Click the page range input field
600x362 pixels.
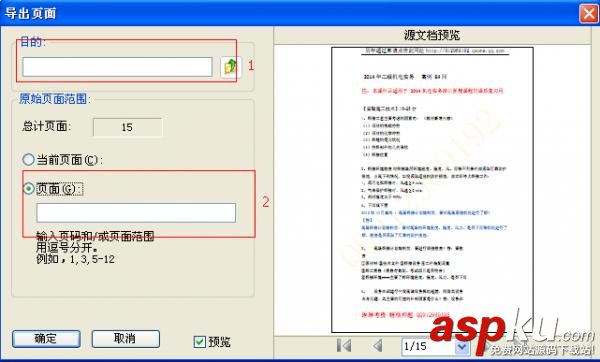point(136,213)
